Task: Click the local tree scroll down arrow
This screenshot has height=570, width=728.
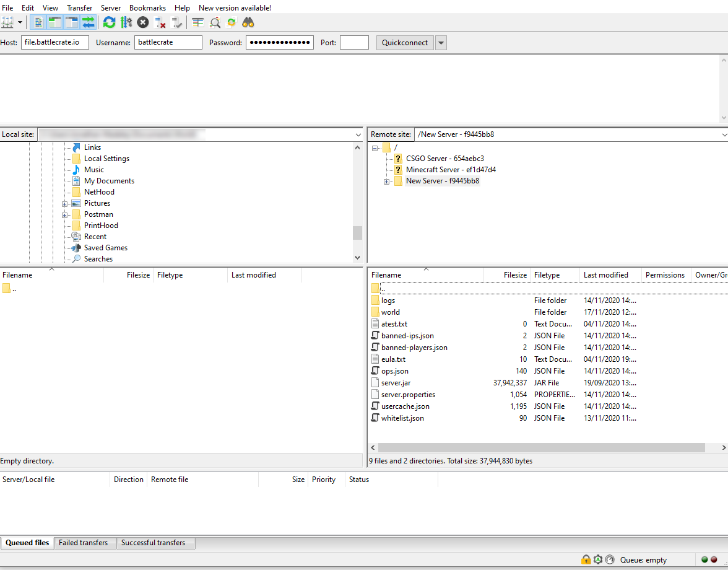Action: (357, 258)
